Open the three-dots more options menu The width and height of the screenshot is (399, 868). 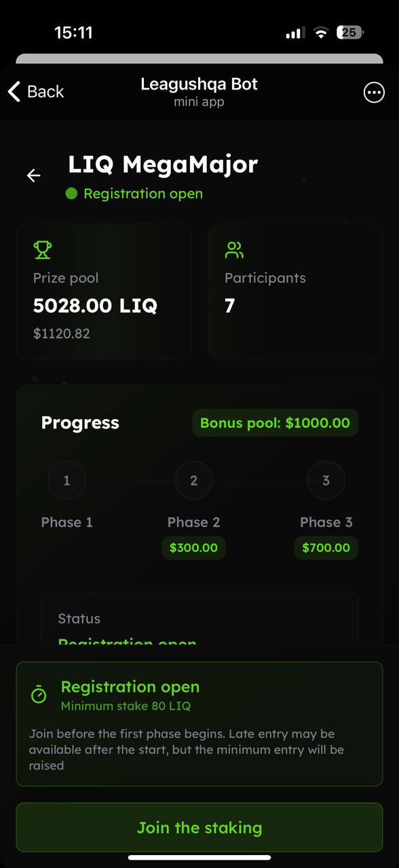pos(374,93)
